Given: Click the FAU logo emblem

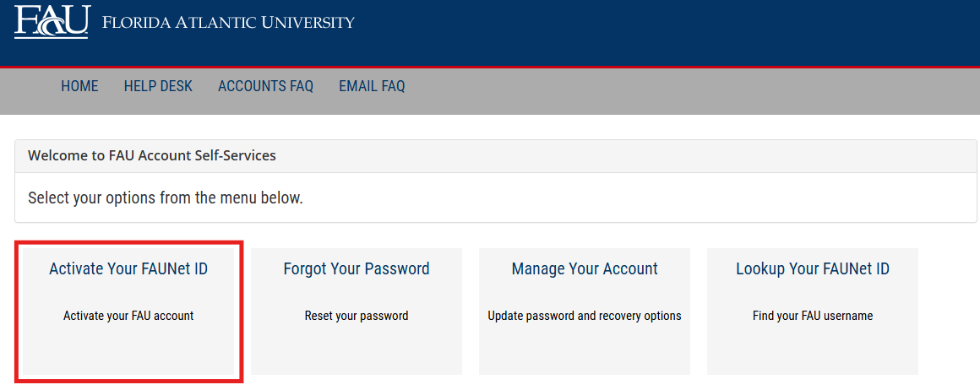Looking at the screenshot, I should click(52, 22).
